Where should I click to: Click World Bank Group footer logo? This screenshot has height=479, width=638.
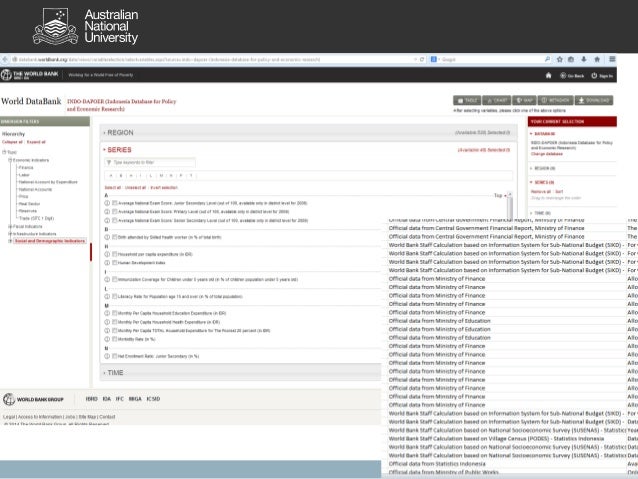click(33, 399)
